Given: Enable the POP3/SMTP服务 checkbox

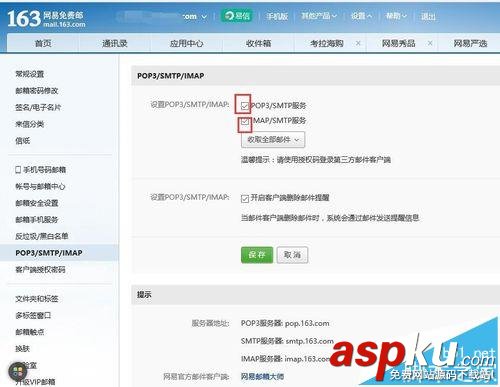Looking at the screenshot, I should (245, 106).
